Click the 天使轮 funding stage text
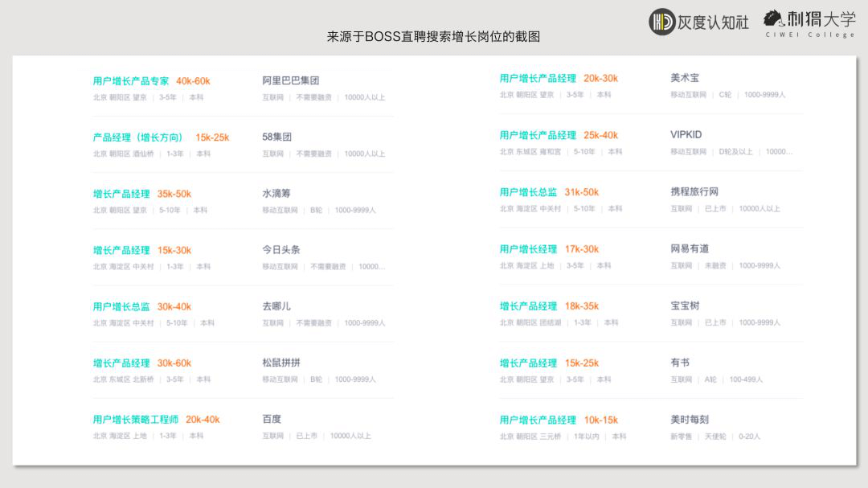The height and width of the screenshot is (488, 868). tap(715, 437)
